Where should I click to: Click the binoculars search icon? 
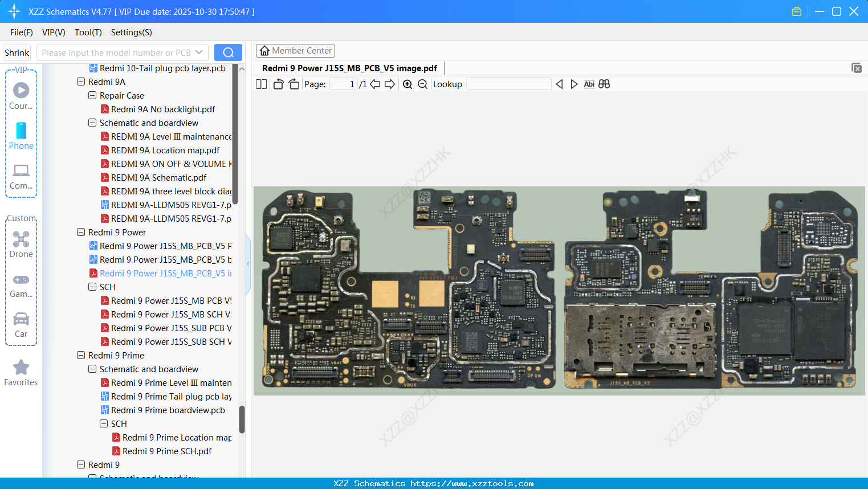tap(604, 84)
